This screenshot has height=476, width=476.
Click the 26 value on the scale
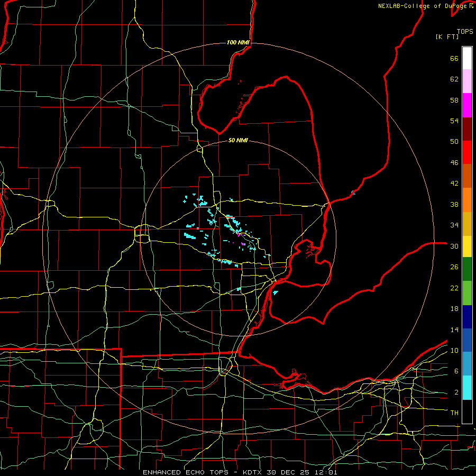click(454, 267)
